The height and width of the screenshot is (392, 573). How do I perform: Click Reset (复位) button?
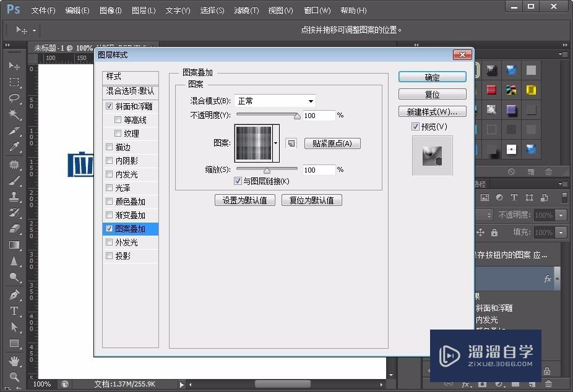(433, 94)
